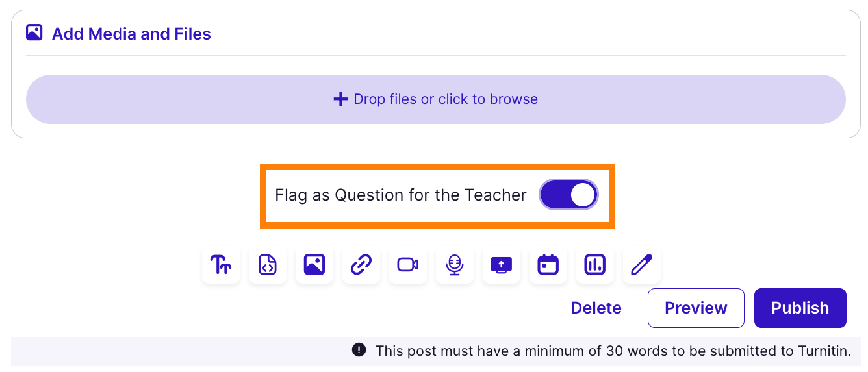Click the video camera recording icon
868x372 pixels.
[408, 265]
